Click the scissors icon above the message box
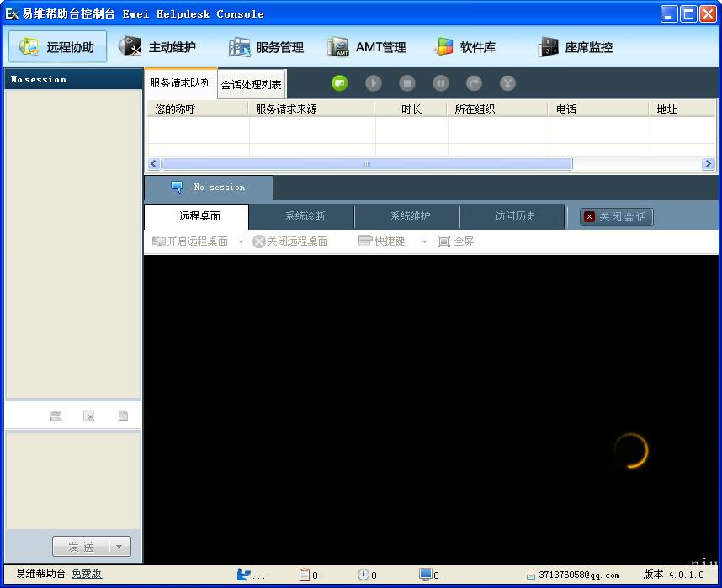 point(89,416)
